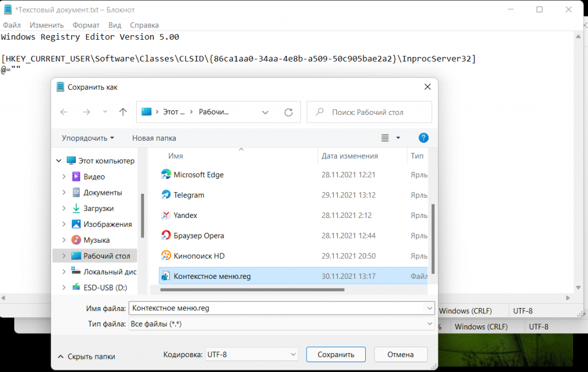Select Контекстное меню.reg file icon

(166, 276)
